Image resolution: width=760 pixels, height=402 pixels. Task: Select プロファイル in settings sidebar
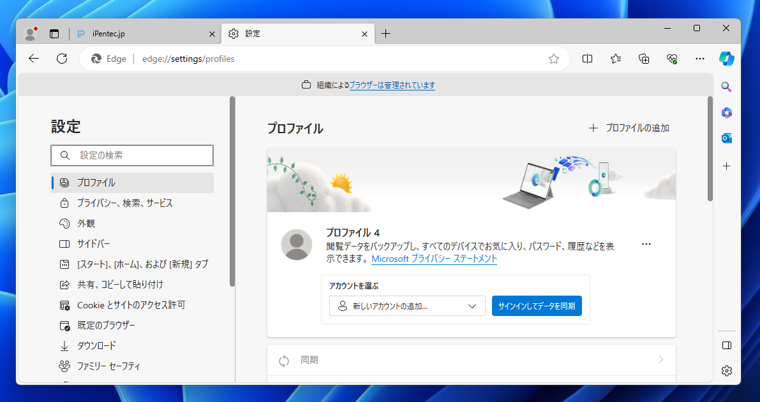point(132,183)
